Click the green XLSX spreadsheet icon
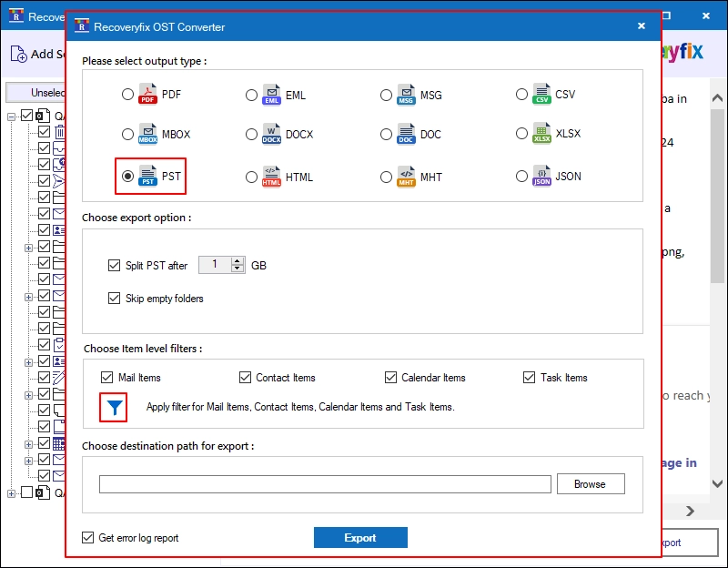This screenshot has width=728, height=568. (541, 134)
